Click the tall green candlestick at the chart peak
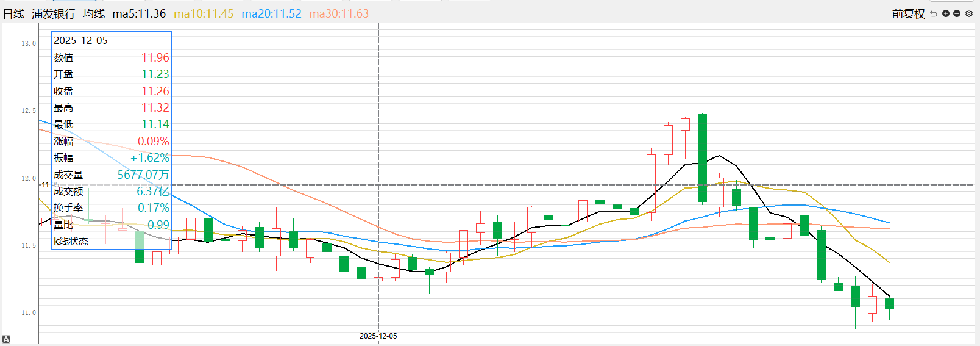Image resolution: width=980 pixels, height=346 pixels. [702, 157]
